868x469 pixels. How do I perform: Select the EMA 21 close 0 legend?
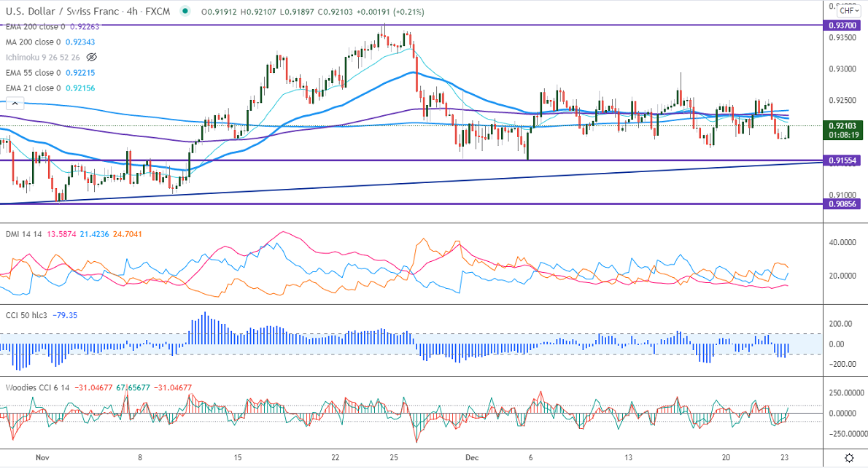34,88
